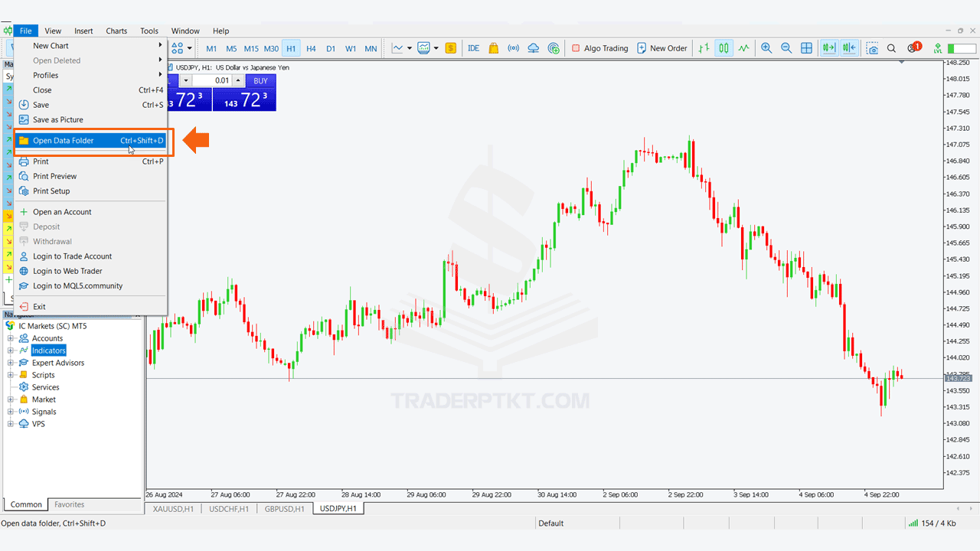Expand the Market tree node
Image resolution: width=980 pixels, height=551 pixels.
(x=11, y=399)
